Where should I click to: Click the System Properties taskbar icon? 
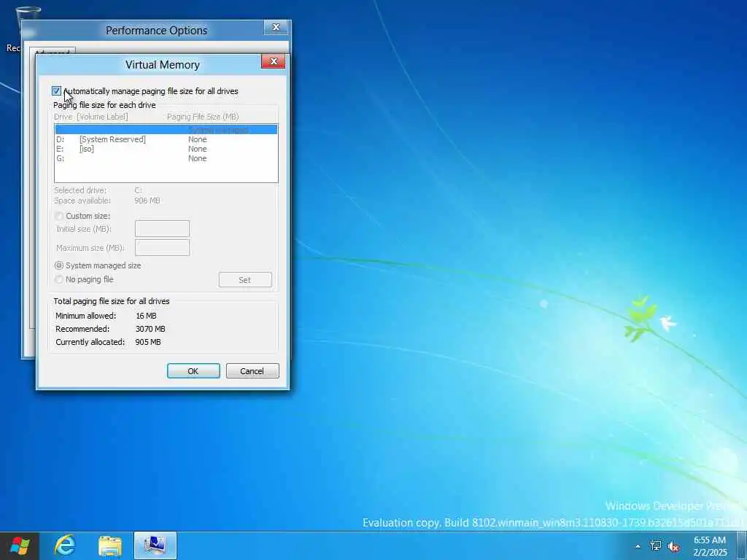click(155, 545)
